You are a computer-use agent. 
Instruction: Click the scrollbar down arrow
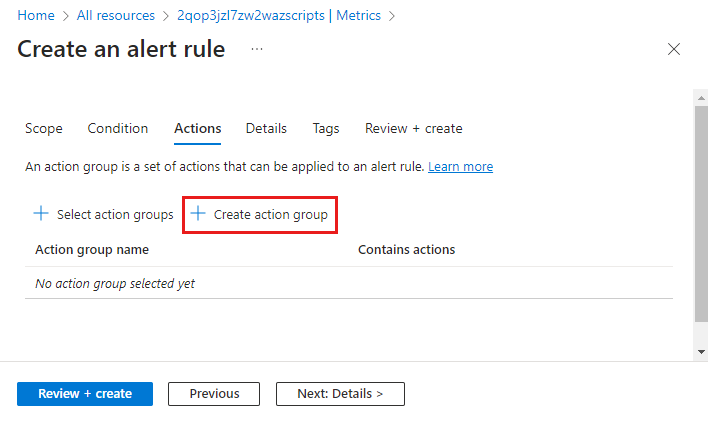pyautogui.click(x=701, y=352)
